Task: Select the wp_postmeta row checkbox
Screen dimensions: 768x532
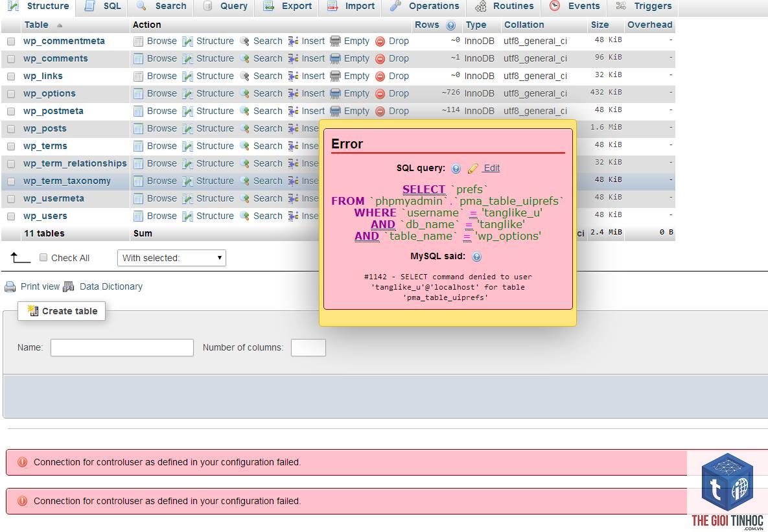Action: [x=11, y=111]
